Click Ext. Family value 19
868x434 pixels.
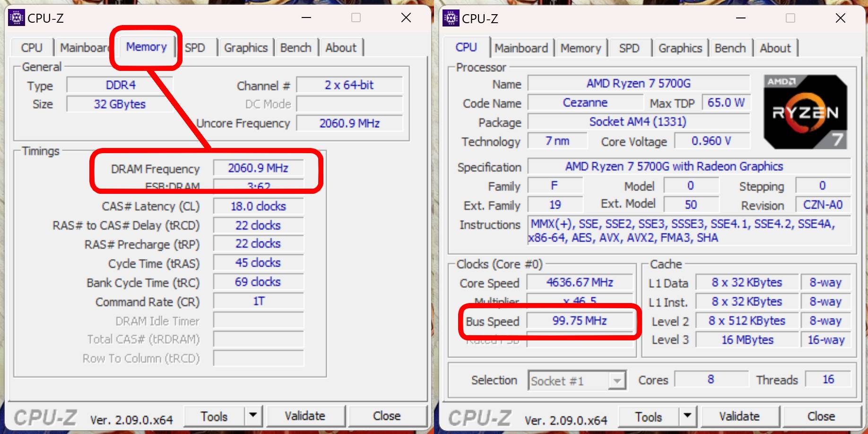click(x=555, y=205)
